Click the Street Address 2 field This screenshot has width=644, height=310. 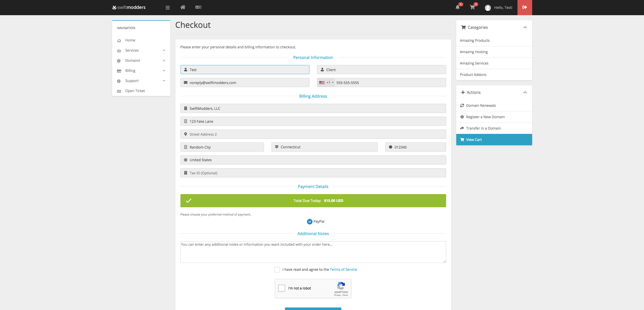313,134
